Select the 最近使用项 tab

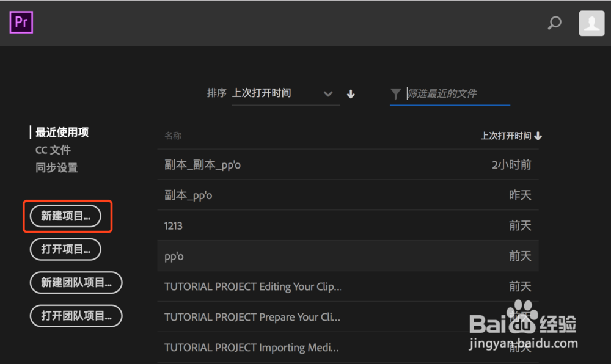point(62,133)
